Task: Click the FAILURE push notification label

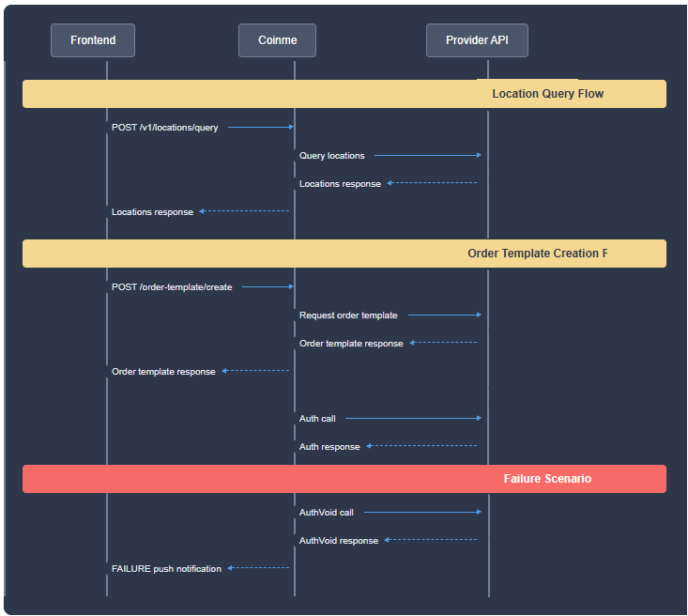Action: 166,569
